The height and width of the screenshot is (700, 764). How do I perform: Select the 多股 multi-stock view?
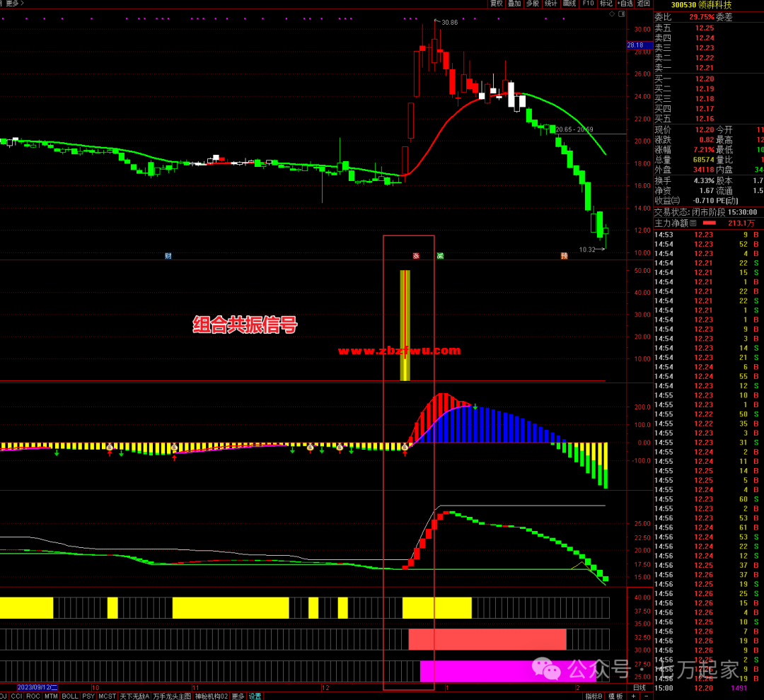tap(533, 4)
